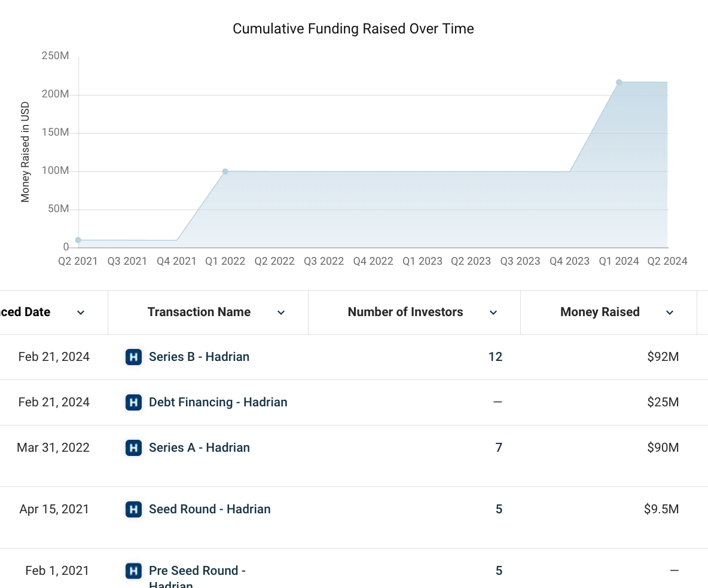Click Hadrian logo icon in Seed Round row
This screenshot has width=708, height=588.
[134, 510]
